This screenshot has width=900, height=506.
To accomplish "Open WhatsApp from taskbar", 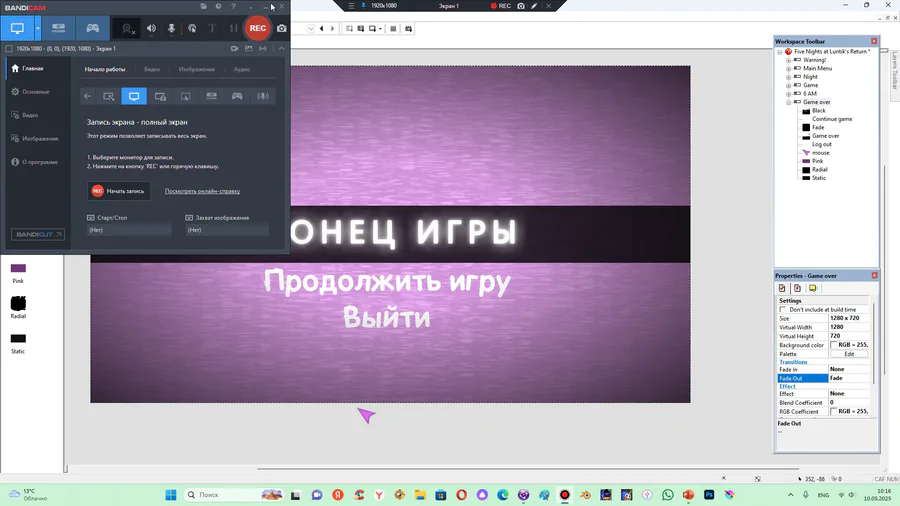I will 668,495.
